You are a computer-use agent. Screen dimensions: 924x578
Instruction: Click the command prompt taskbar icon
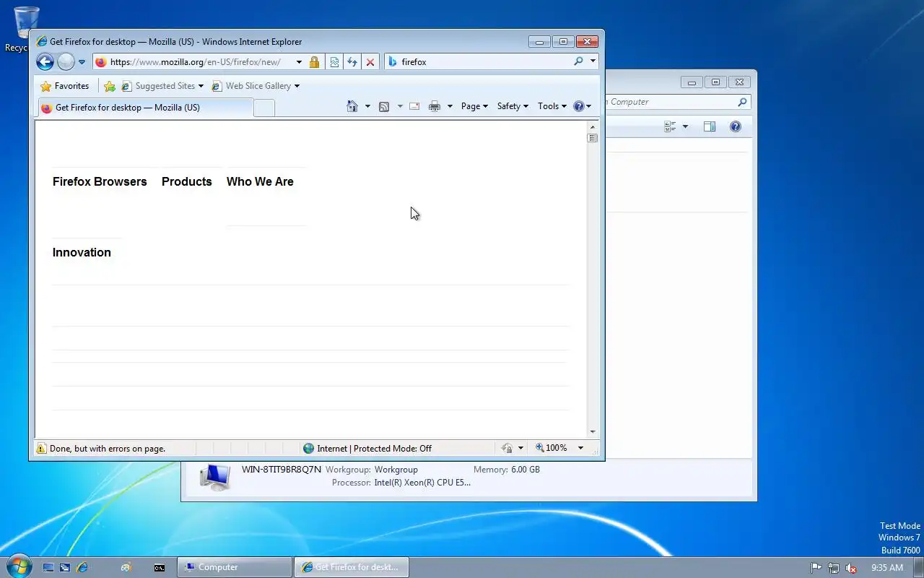pyautogui.click(x=160, y=568)
